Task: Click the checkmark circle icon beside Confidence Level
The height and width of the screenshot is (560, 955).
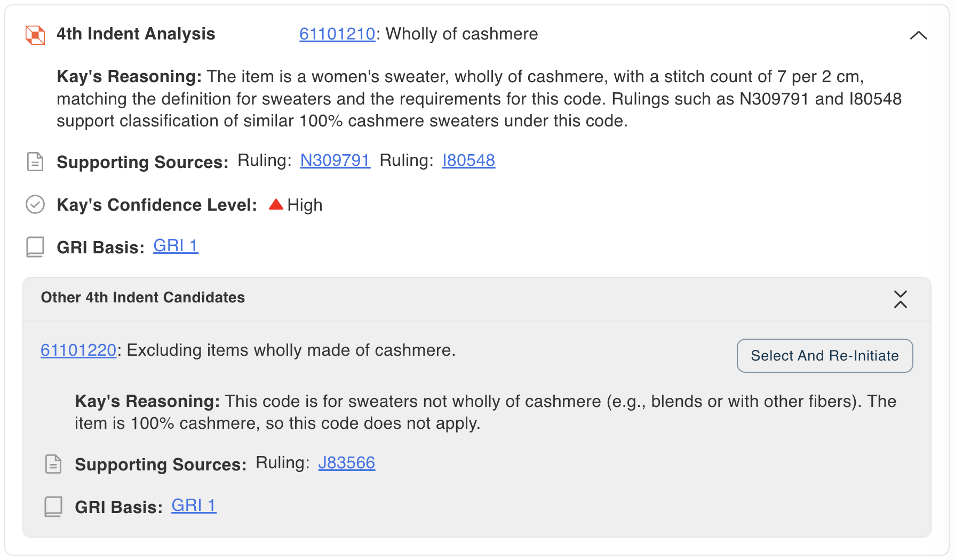Action: [x=35, y=204]
